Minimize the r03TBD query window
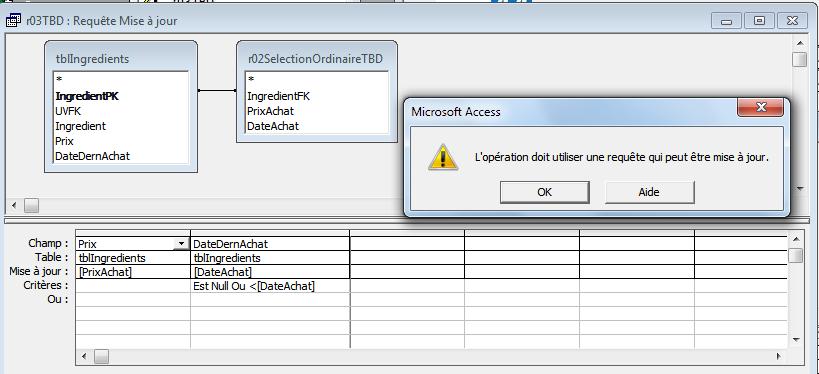 [x=727, y=21]
